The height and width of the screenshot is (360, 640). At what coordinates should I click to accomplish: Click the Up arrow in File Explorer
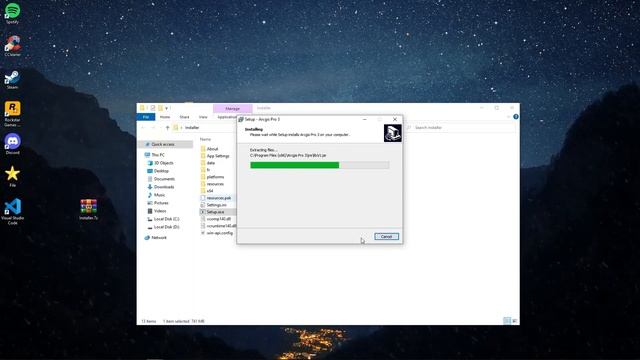point(167,128)
